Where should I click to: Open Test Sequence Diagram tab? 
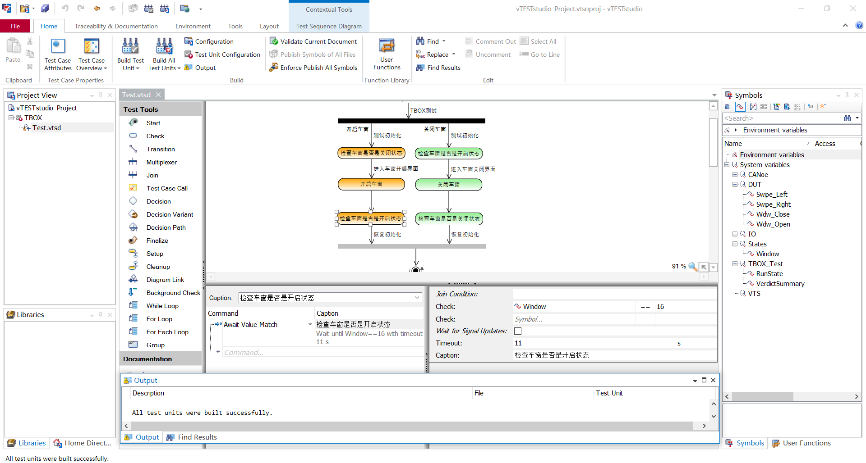coord(329,26)
